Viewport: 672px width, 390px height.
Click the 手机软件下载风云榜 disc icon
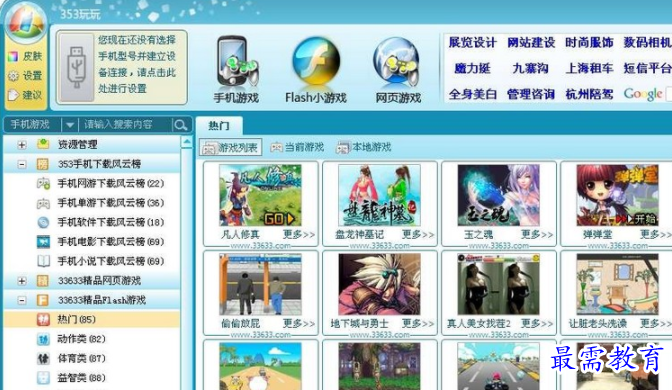(x=43, y=222)
